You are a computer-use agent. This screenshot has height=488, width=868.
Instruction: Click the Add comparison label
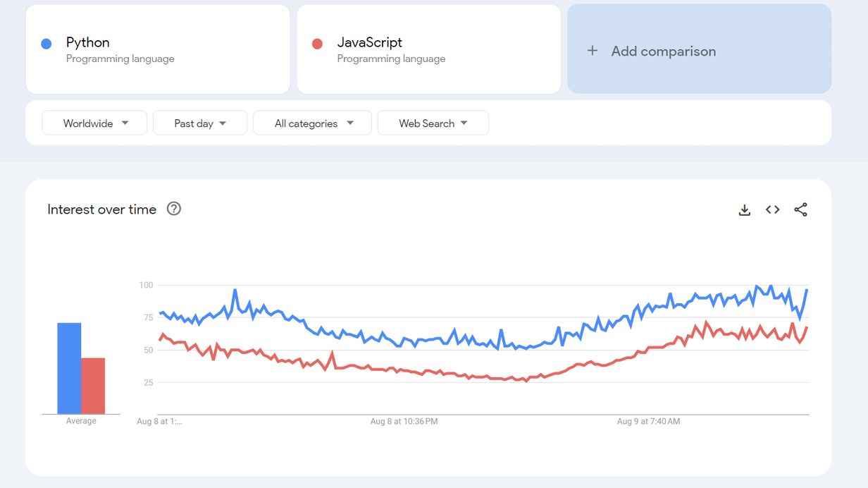tap(664, 51)
